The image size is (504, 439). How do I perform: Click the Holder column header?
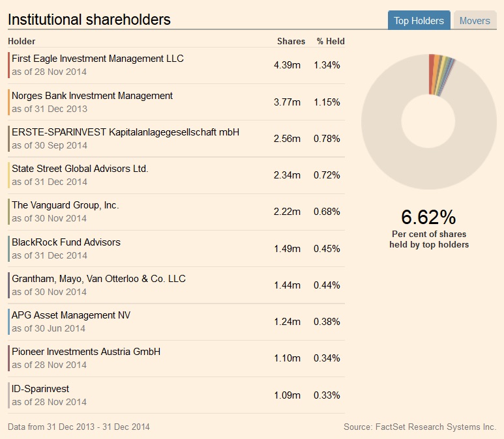[22, 41]
